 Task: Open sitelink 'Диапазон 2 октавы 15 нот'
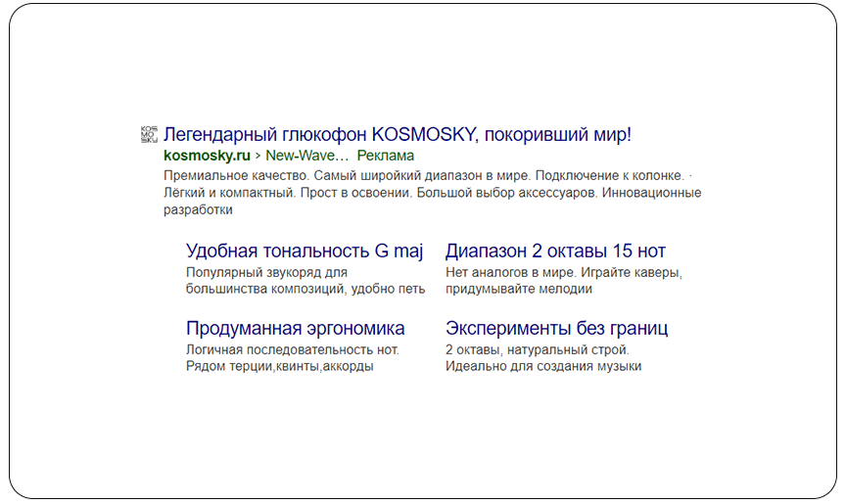coord(555,252)
